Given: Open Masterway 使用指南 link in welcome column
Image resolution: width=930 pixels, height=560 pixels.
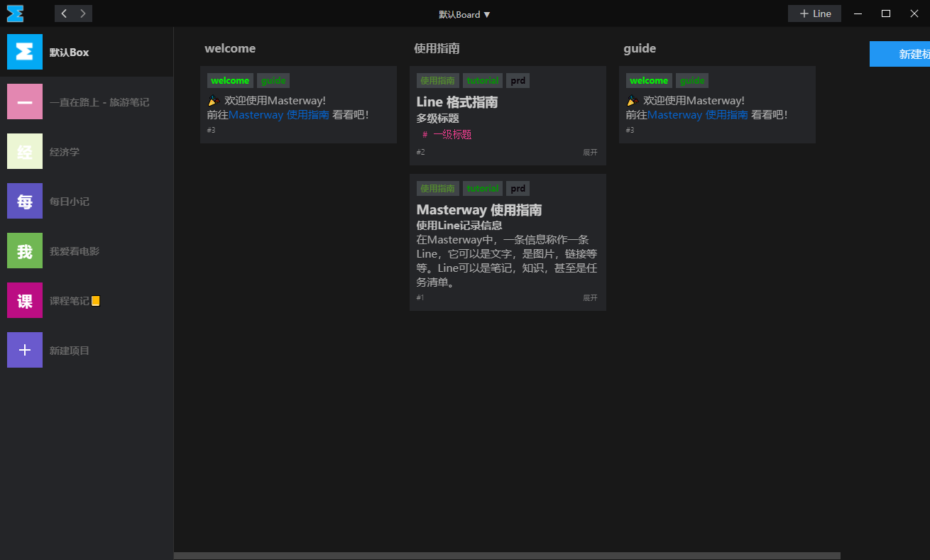Looking at the screenshot, I should 279,114.
